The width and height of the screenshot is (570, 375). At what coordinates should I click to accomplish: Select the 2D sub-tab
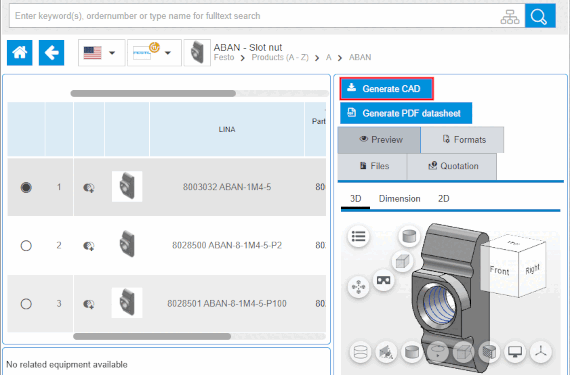pos(443,199)
